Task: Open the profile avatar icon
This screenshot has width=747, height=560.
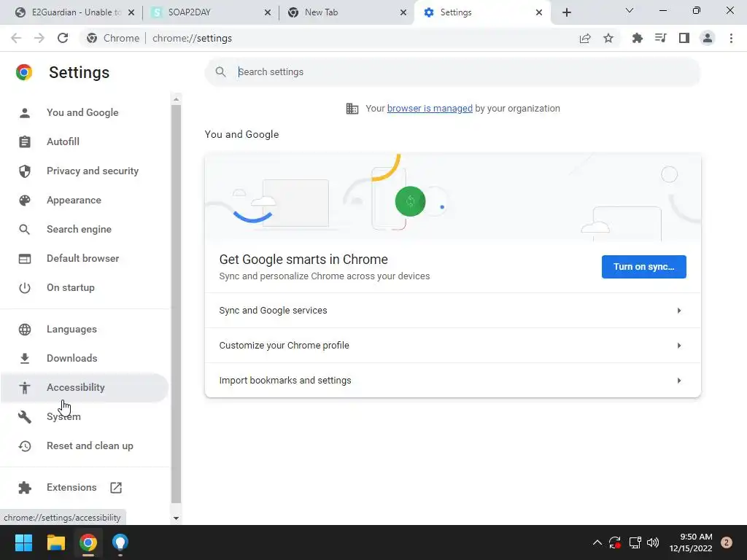Action: click(708, 38)
